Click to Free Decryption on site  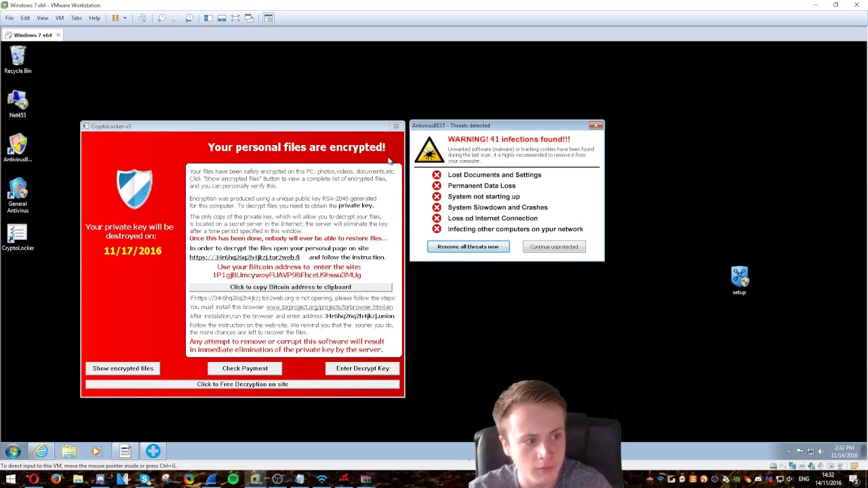(x=243, y=384)
